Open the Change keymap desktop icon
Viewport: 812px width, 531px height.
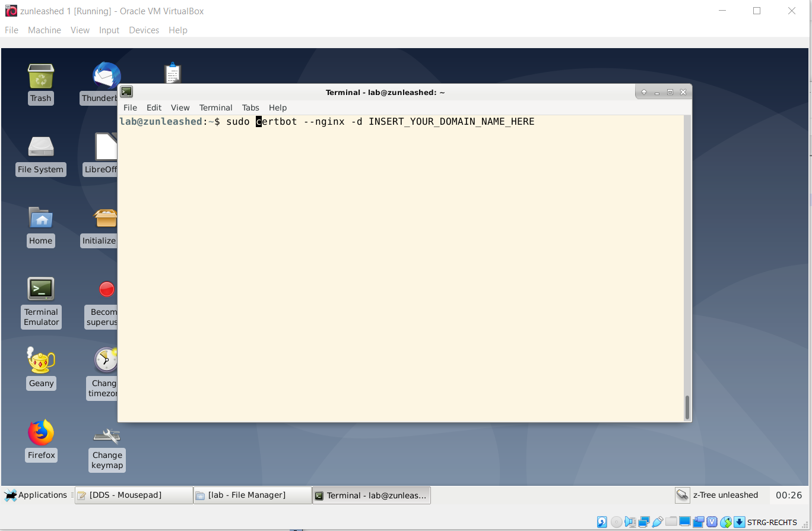point(107,435)
